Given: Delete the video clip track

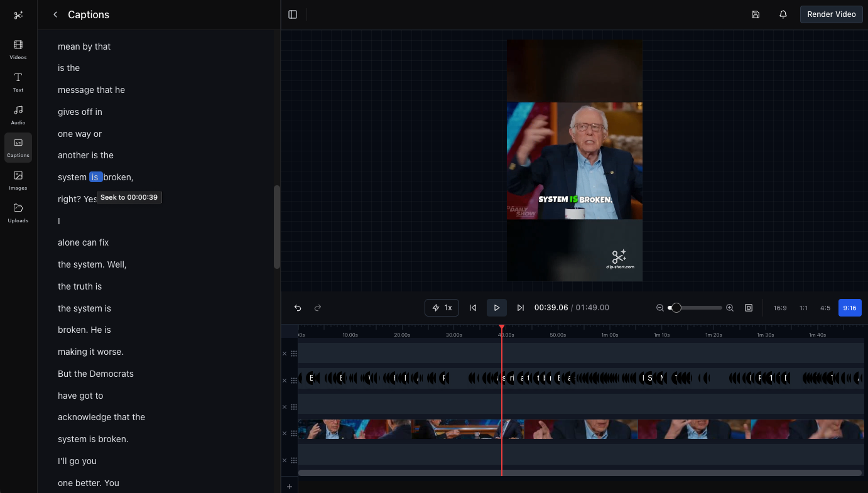Looking at the screenshot, I should tap(285, 433).
